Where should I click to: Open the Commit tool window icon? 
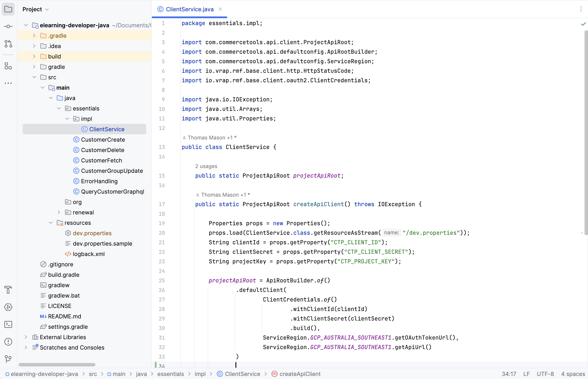tap(8, 26)
